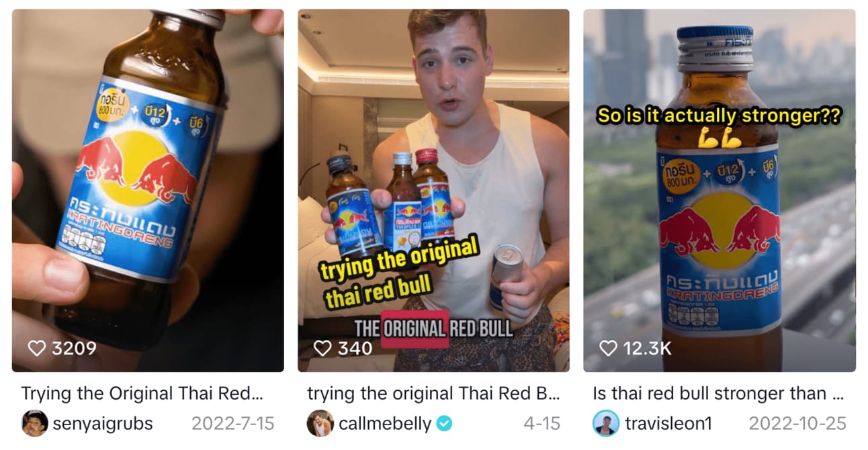The width and height of the screenshot is (868, 450).
Task: Visit senyaigrubs username link
Action: click(x=103, y=424)
